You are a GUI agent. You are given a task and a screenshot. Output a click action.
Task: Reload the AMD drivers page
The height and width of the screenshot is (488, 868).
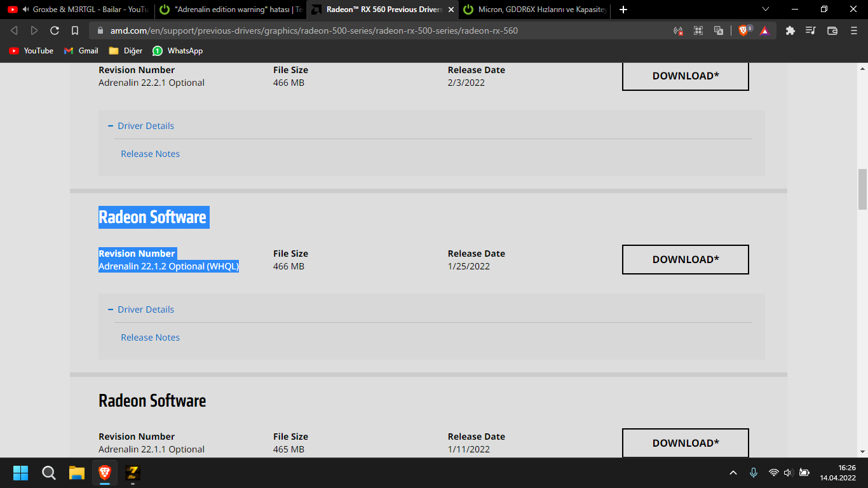click(x=55, y=30)
